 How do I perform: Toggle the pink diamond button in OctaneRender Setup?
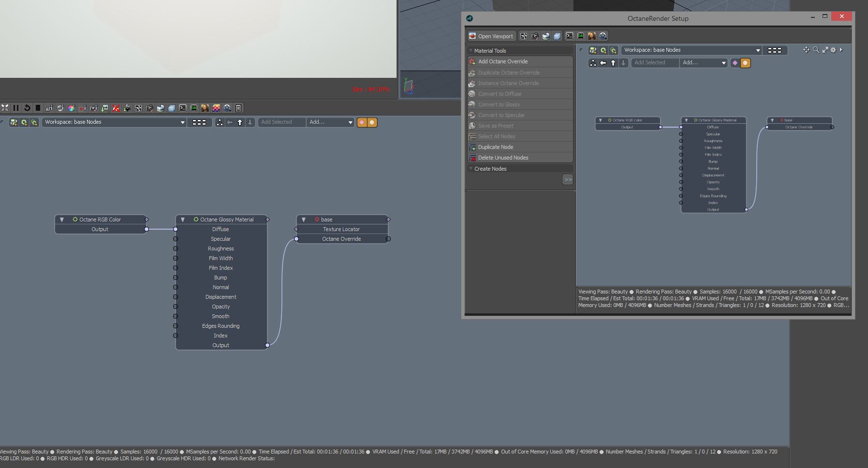pos(735,63)
